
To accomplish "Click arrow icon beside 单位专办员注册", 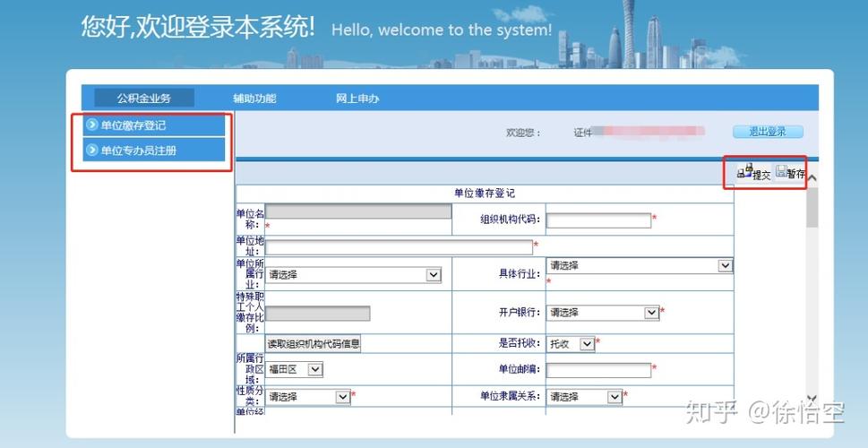I will 92,150.
